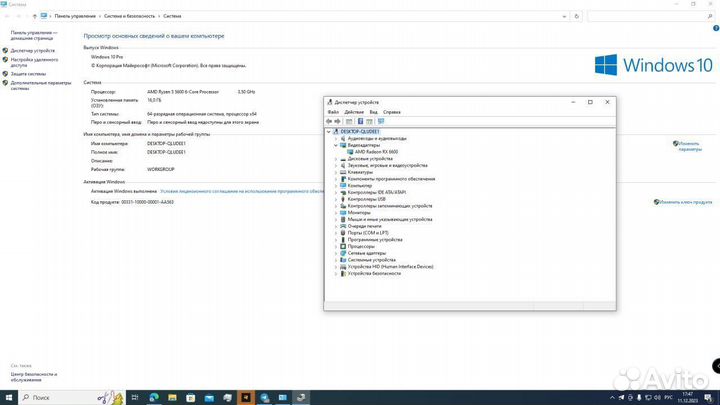Expand the Сетевые адаптеры node

tap(336, 253)
